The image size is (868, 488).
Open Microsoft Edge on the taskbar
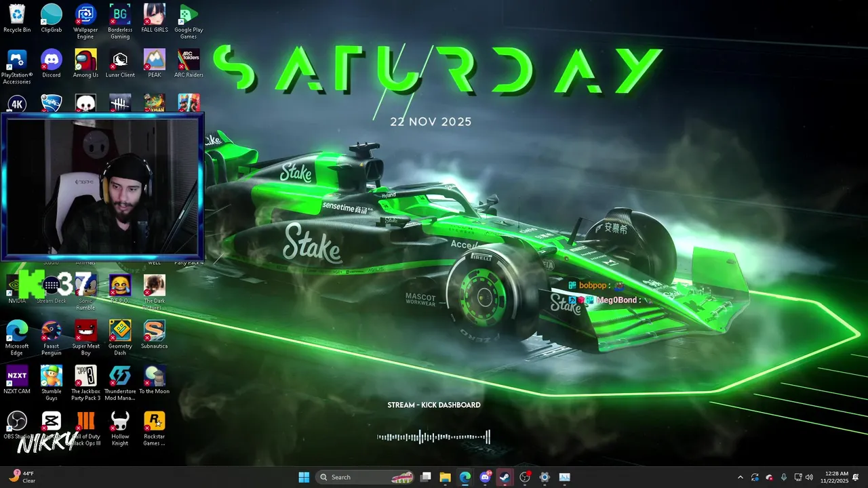(465, 477)
